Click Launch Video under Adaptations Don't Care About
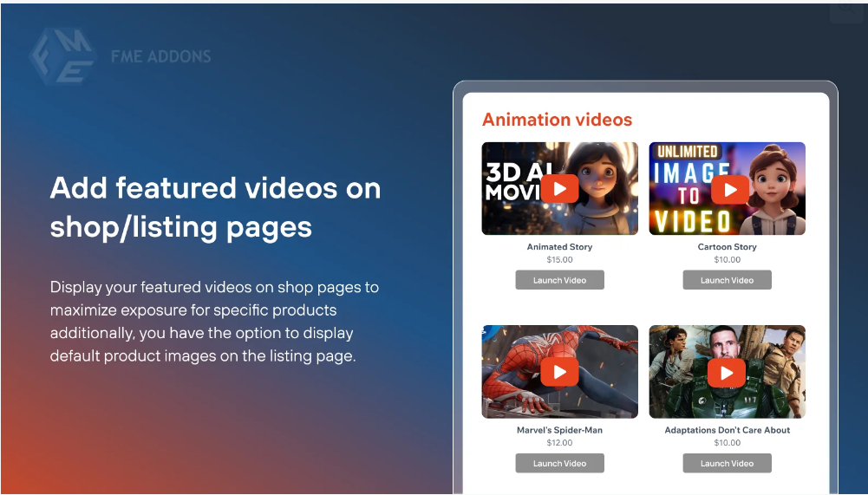The width and height of the screenshot is (868, 495). point(727,464)
